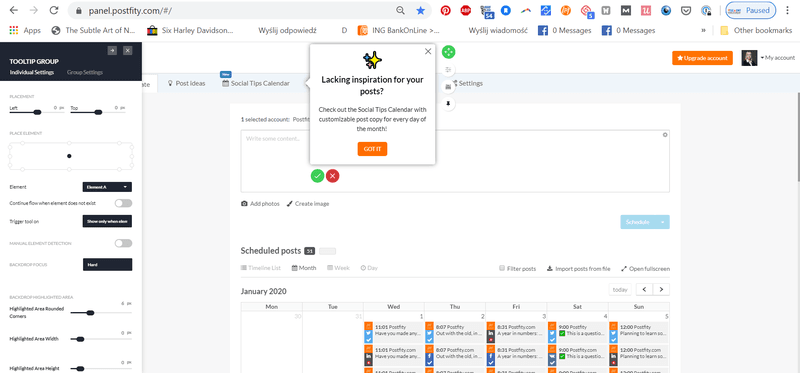The image size is (800, 373).
Task: Open Other bookmarks folder
Action: click(756, 31)
